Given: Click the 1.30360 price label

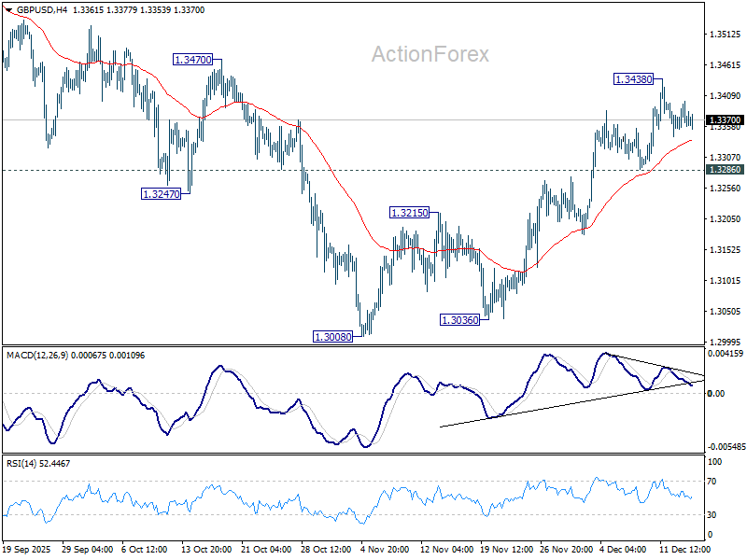Looking at the screenshot, I should (x=459, y=319).
